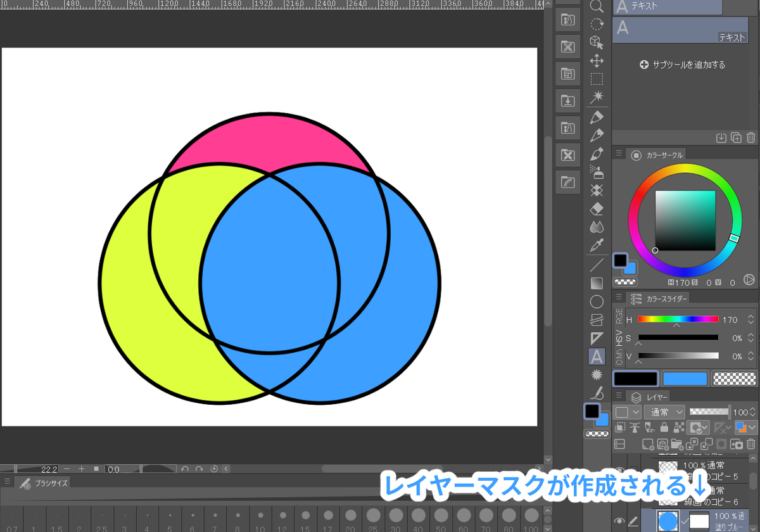The image size is (760, 532).
Task: Select the RGB slider mode tab
Action: point(619,316)
